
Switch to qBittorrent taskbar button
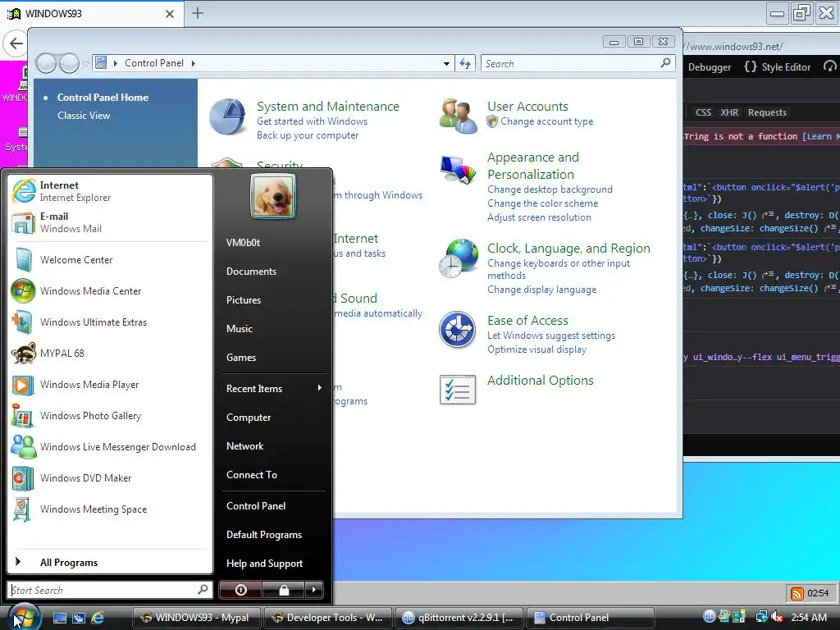tap(459, 618)
